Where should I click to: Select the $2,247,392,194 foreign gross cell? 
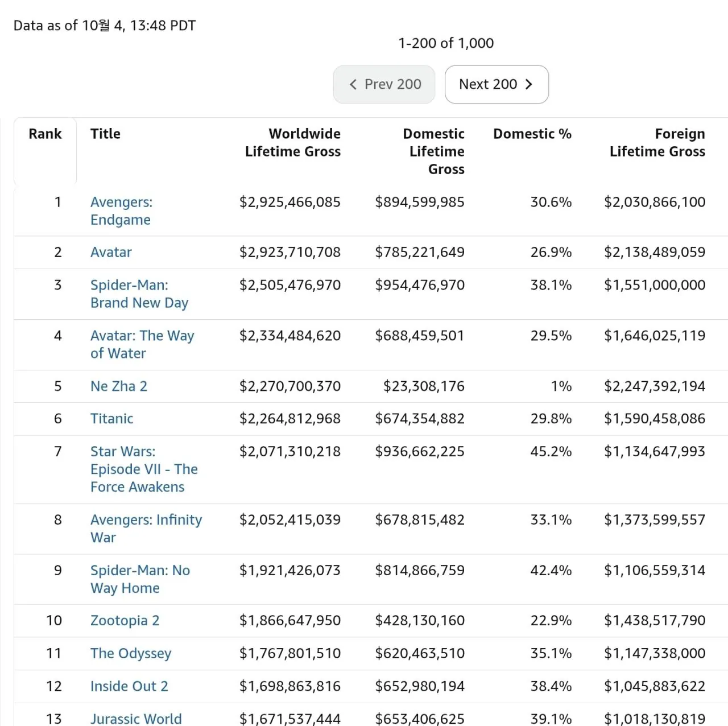(655, 386)
